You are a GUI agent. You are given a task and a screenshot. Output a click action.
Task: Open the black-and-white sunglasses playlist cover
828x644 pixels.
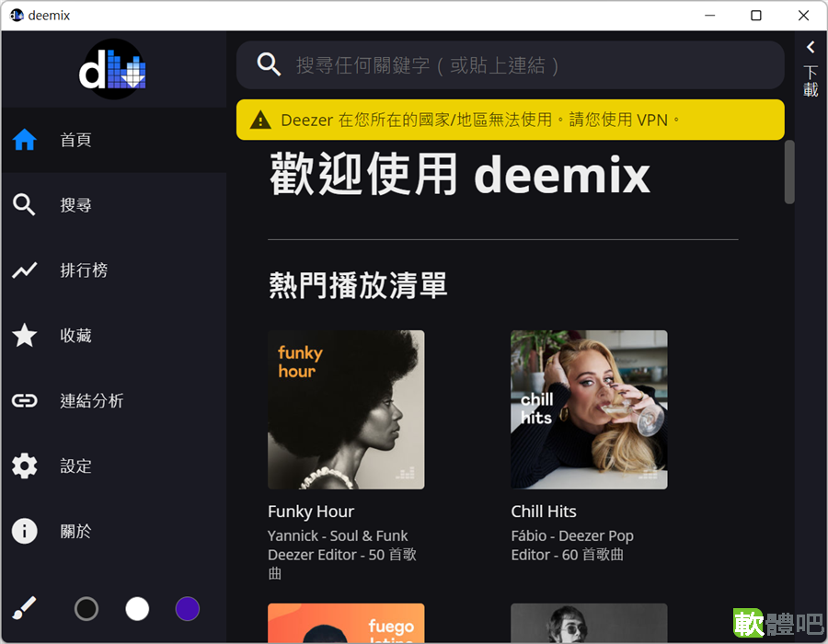click(589, 623)
